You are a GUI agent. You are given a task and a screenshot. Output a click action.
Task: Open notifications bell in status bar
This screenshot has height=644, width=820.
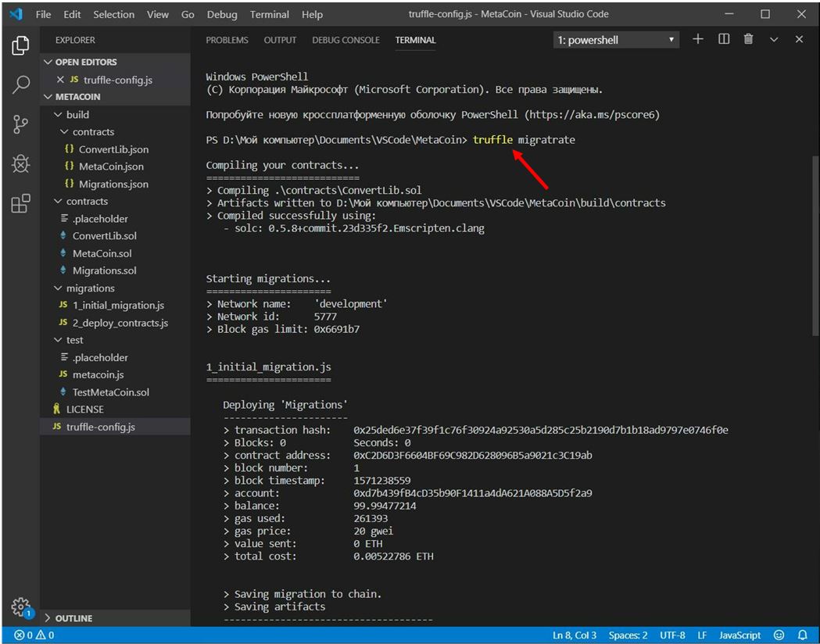click(x=802, y=635)
